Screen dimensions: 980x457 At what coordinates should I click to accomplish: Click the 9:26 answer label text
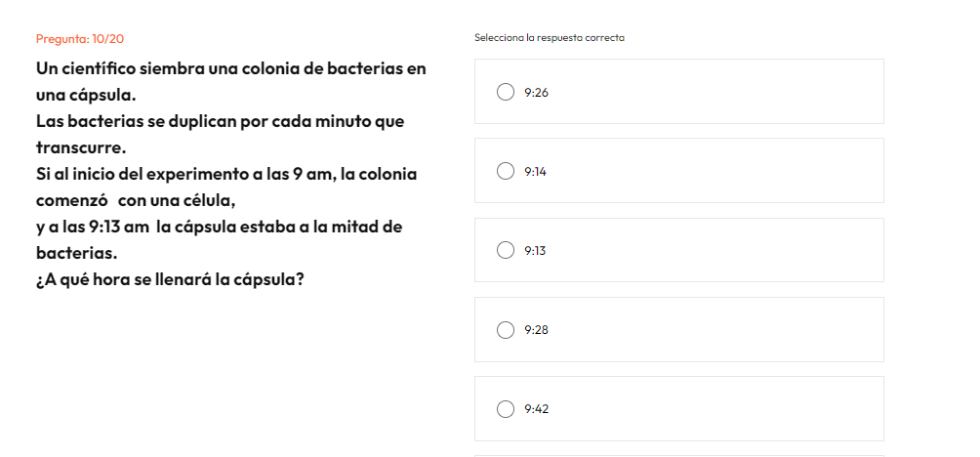point(536,93)
